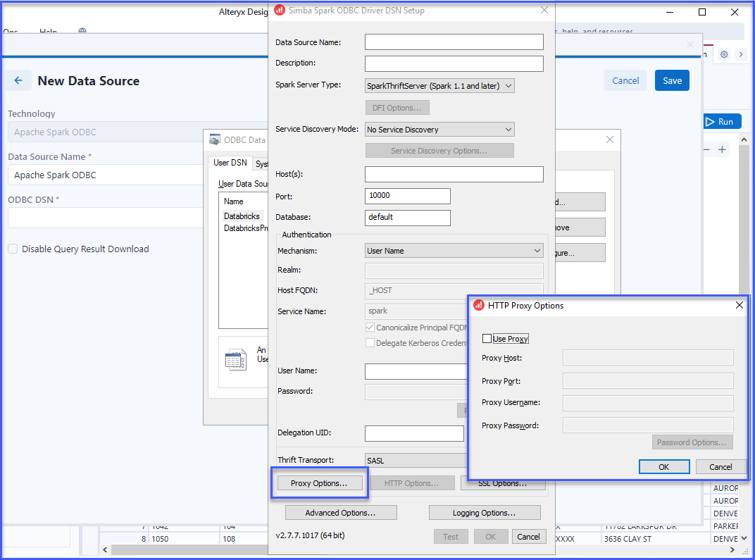Image resolution: width=755 pixels, height=560 pixels.
Task: Click the right chevron next to gear icon
Action: click(741, 54)
